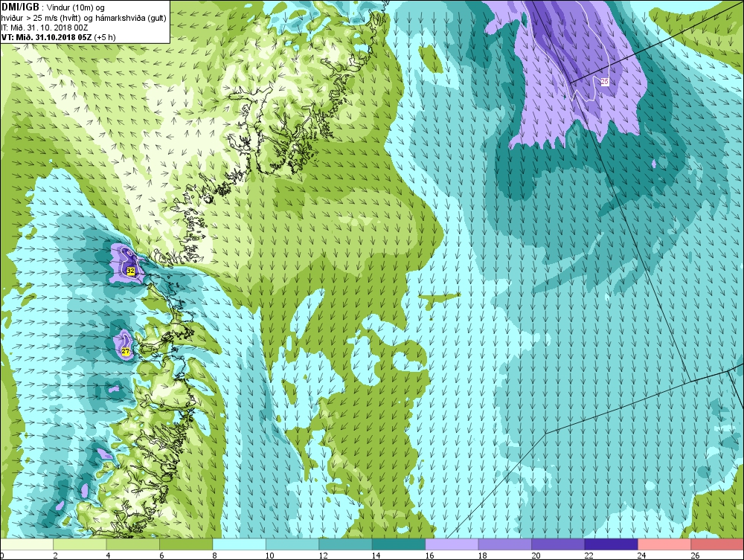
Task: Click the legend scale value 8
Action: (215, 556)
